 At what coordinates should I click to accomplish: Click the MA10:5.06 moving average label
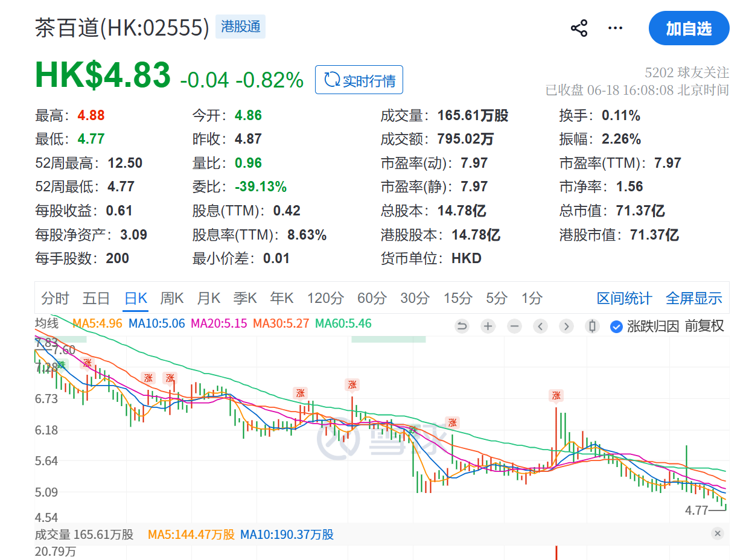157,323
